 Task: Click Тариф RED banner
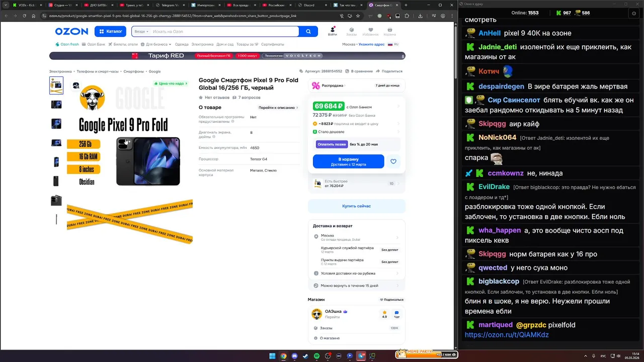coord(227,56)
